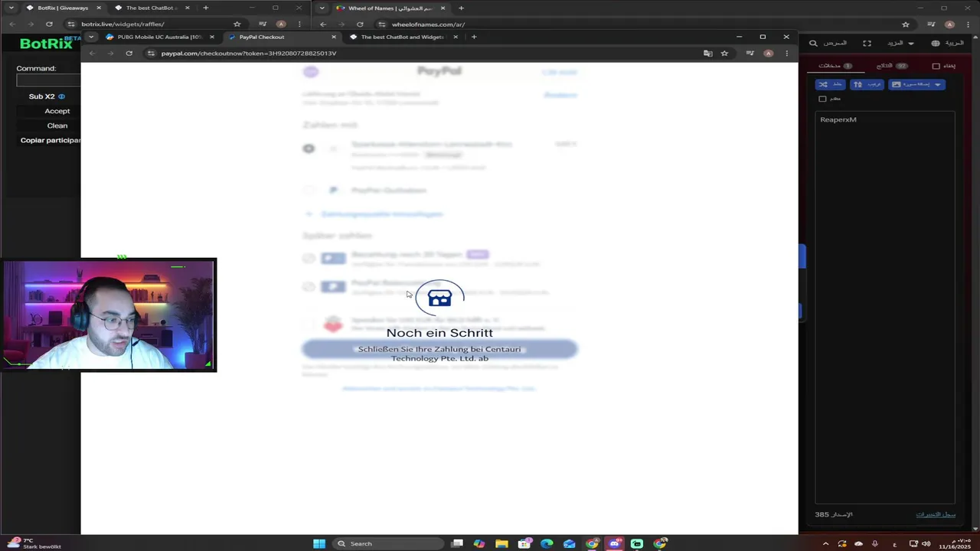Open translate icon in PayPal address bar
Viewport: 980px width, 551px height.
tap(707, 53)
